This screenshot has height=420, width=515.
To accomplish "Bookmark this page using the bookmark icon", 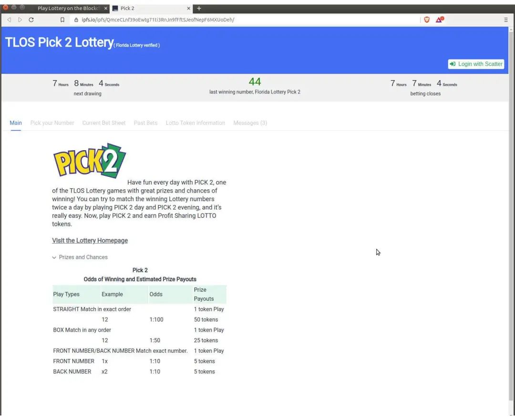I will click(62, 20).
